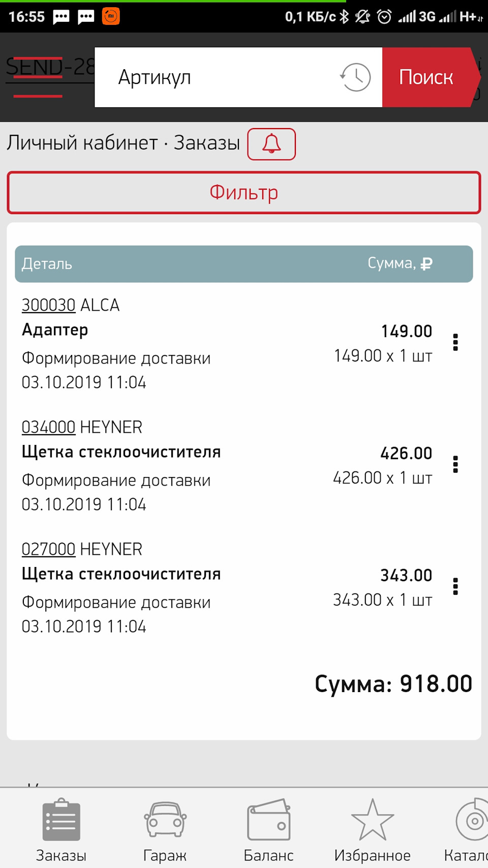This screenshot has width=488, height=868.
Task: Open the search history clock icon
Action: pyautogui.click(x=355, y=77)
